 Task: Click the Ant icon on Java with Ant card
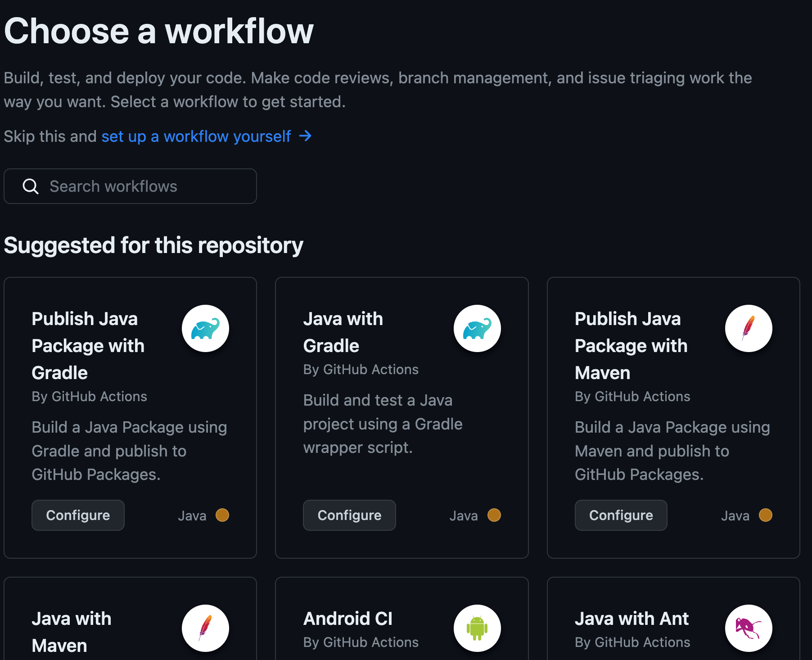(749, 628)
